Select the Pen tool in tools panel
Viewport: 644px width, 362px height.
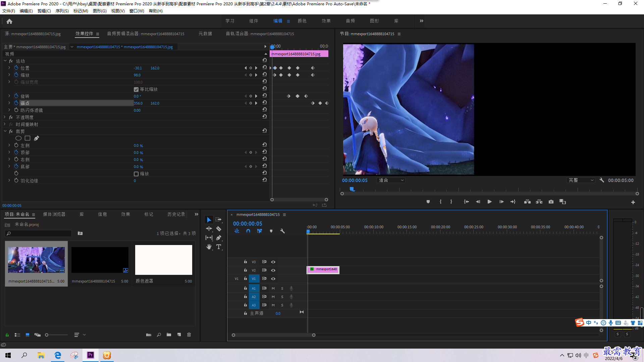coord(219,238)
